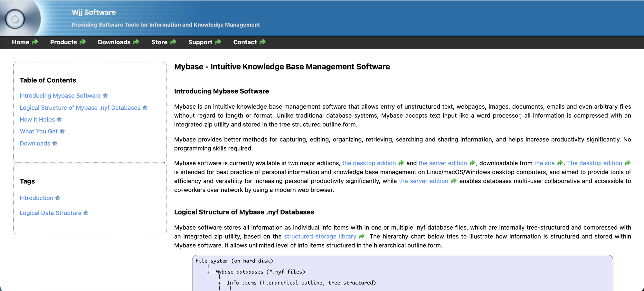Open 'the desktop edition' link after 'two major editions'
Viewport: 644px width, 291px height.
(x=369, y=163)
